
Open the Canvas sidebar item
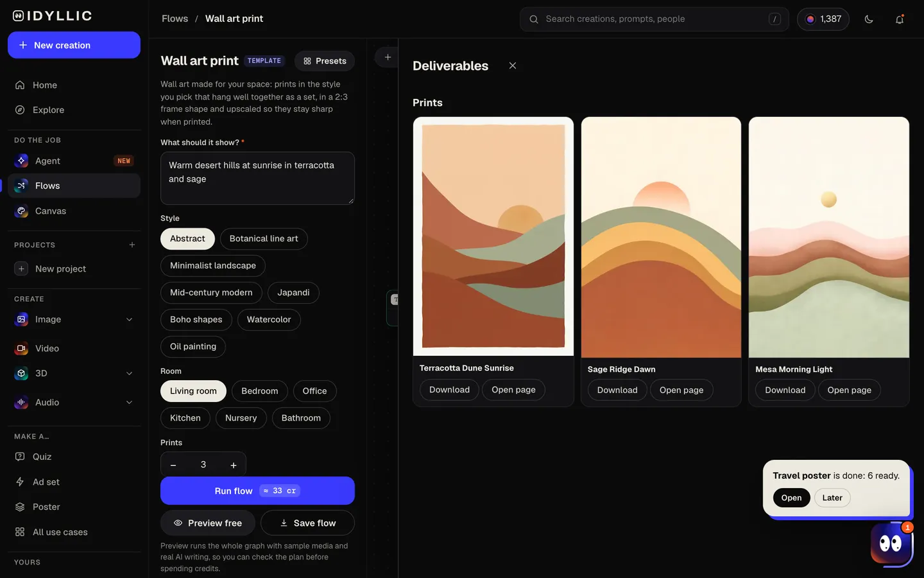(74, 211)
